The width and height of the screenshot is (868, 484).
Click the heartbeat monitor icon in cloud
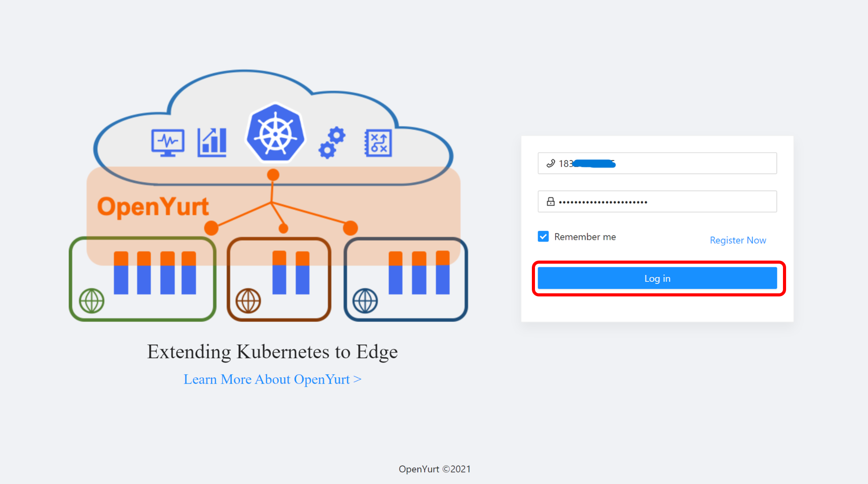click(167, 142)
